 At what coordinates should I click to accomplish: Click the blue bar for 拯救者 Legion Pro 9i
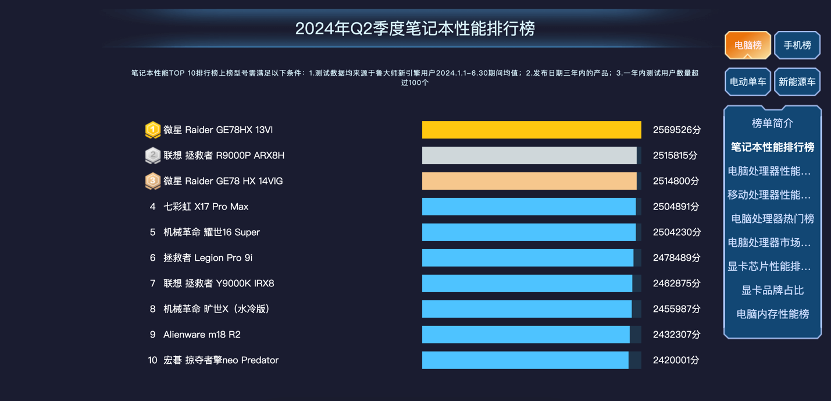tap(527, 258)
